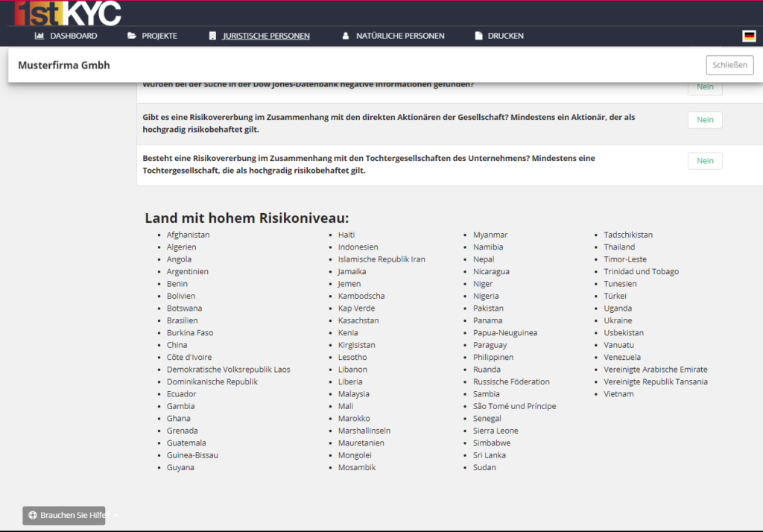Click Kasachstan in the list

pos(358,320)
